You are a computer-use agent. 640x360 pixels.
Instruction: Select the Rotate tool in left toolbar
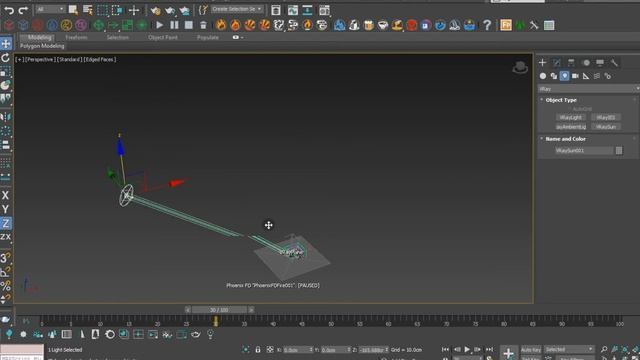coord(6,58)
